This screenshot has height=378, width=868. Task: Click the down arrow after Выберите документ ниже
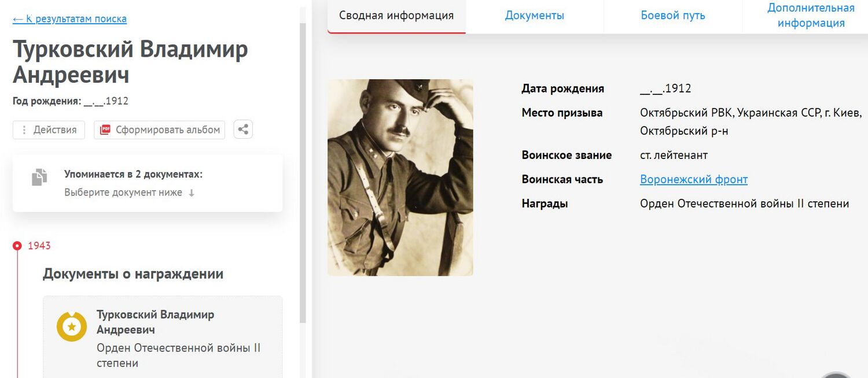[x=192, y=193]
